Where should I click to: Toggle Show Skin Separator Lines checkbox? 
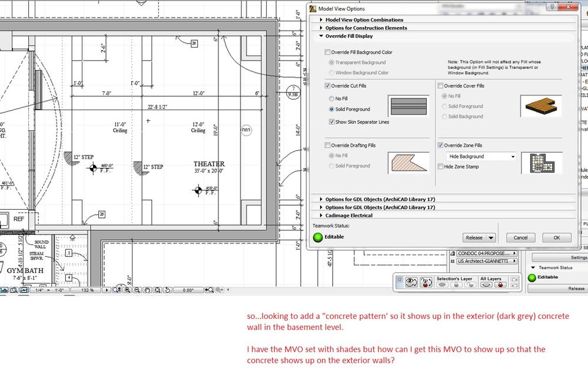click(331, 121)
